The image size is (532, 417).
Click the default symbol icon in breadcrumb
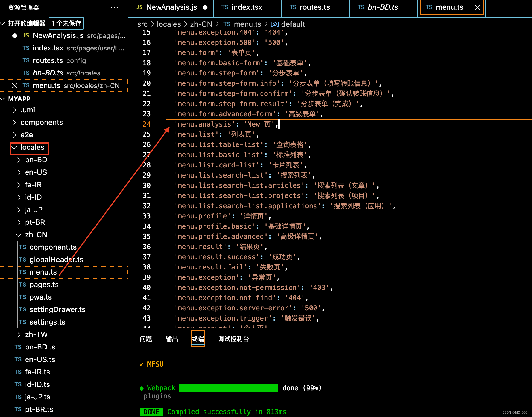pos(275,24)
